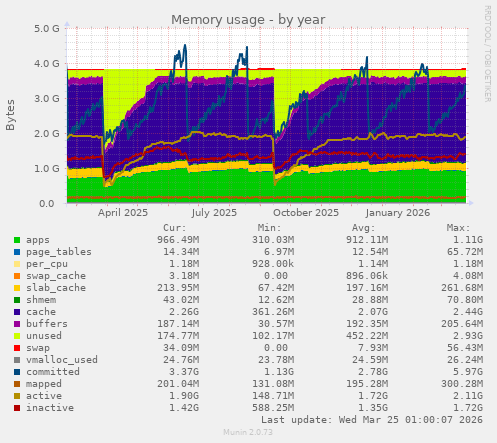Click the 'July 2025' axis label

214,213
